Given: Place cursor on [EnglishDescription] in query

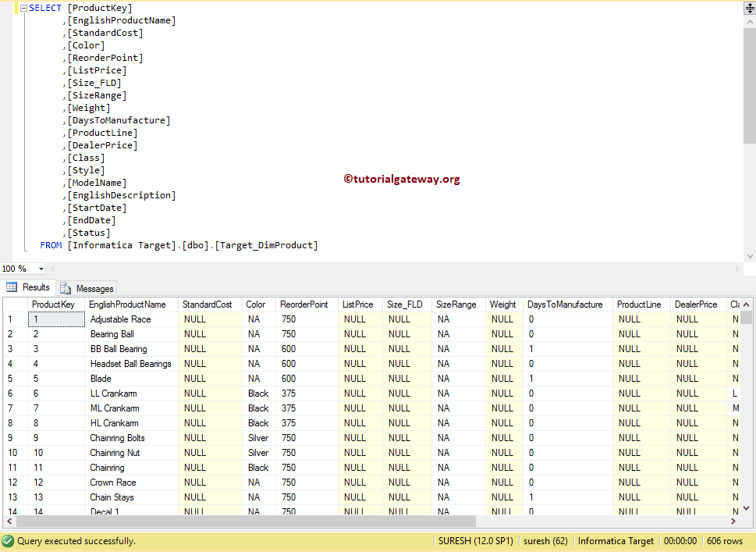Looking at the screenshot, I should pos(122,195).
